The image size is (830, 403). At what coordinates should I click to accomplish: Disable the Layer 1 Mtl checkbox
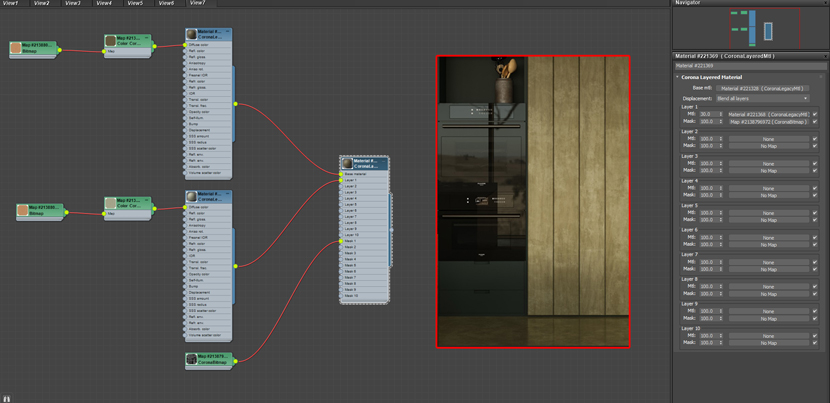pyautogui.click(x=815, y=114)
